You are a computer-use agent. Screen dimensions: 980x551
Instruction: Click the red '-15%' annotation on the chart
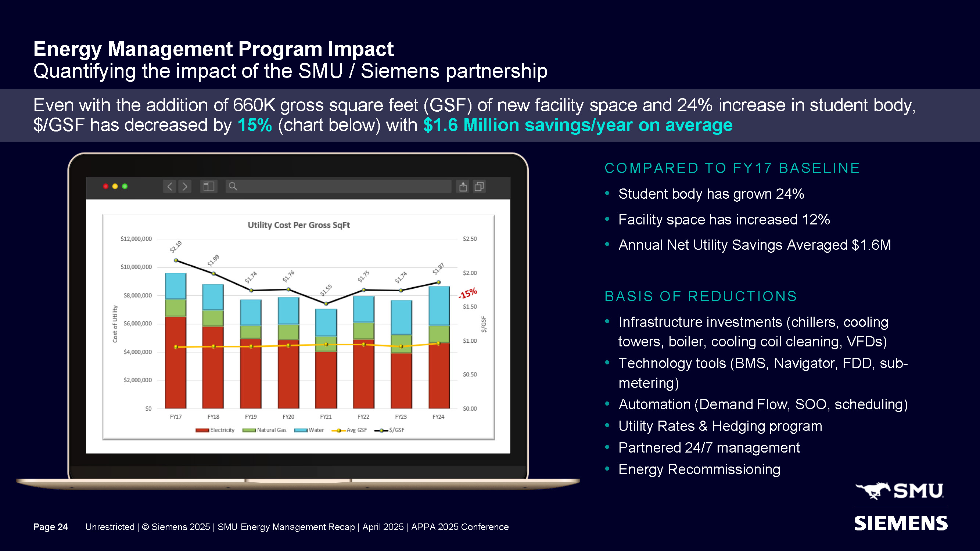click(467, 293)
